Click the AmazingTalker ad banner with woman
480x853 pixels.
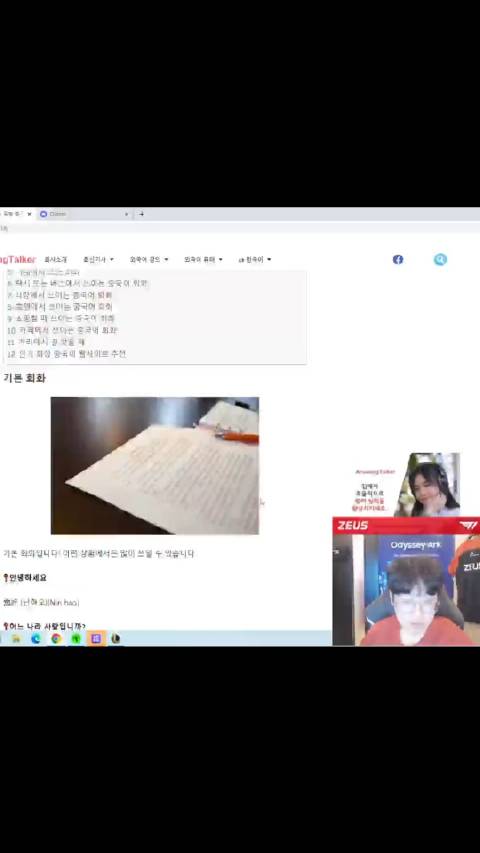pos(407,484)
